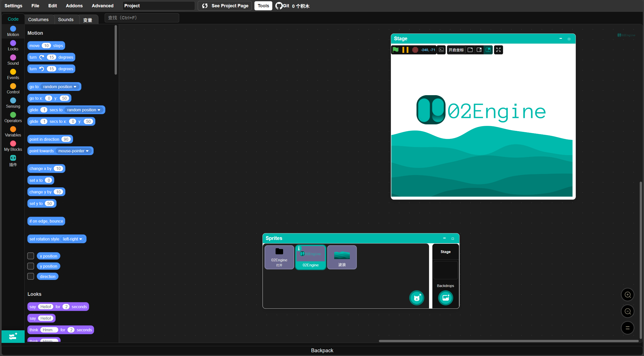Click the add sprite cat button
The width and height of the screenshot is (644, 356).
pyautogui.click(x=416, y=298)
